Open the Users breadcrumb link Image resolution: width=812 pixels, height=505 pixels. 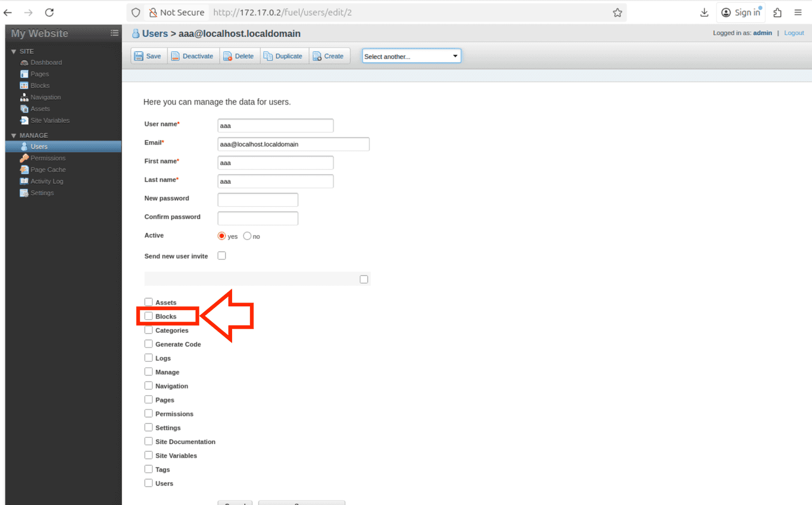(154, 33)
